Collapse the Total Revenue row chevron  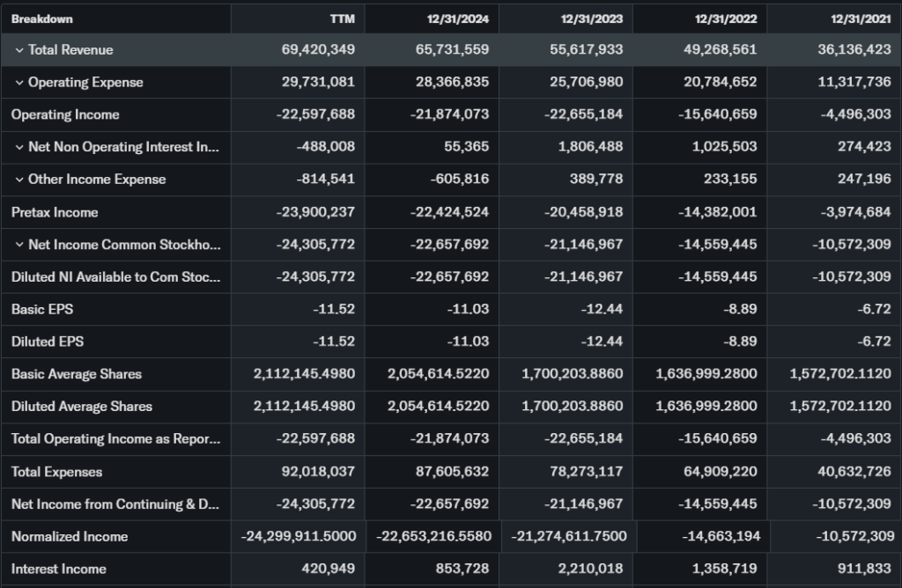(x=18, y=50)
